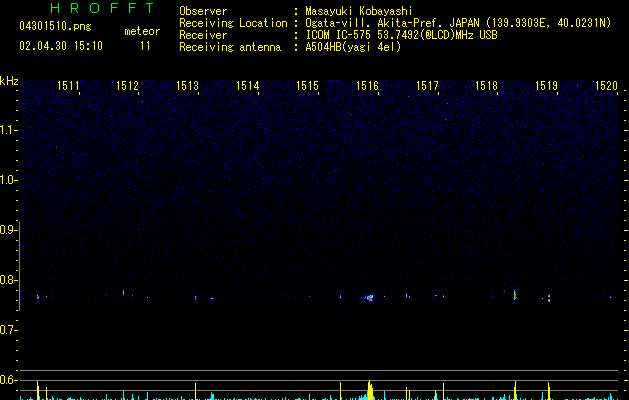Click the 1.1 frequency axis label
This screenshot has width=629, height=400.
pyautogui.click(x=8, y=130)
